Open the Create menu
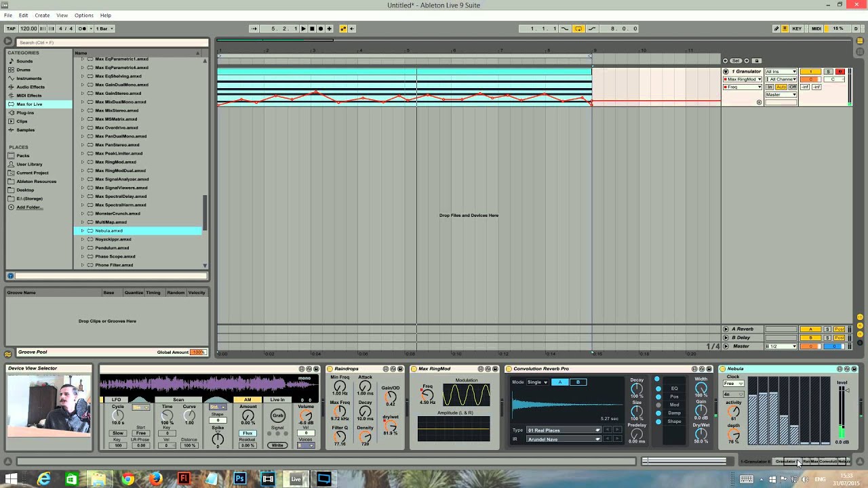Viewport: 868px width, 488px height. 42,15
